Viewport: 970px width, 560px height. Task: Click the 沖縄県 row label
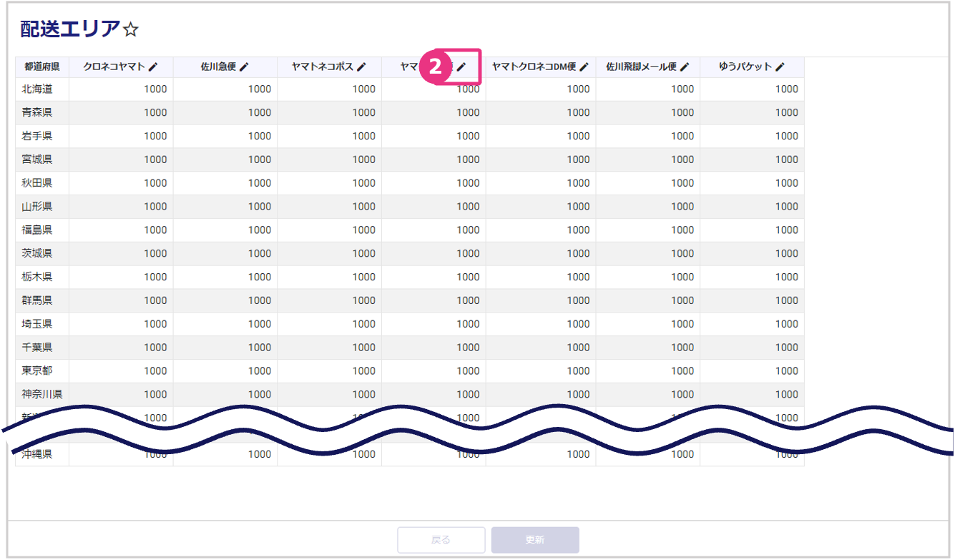point(37,454)
